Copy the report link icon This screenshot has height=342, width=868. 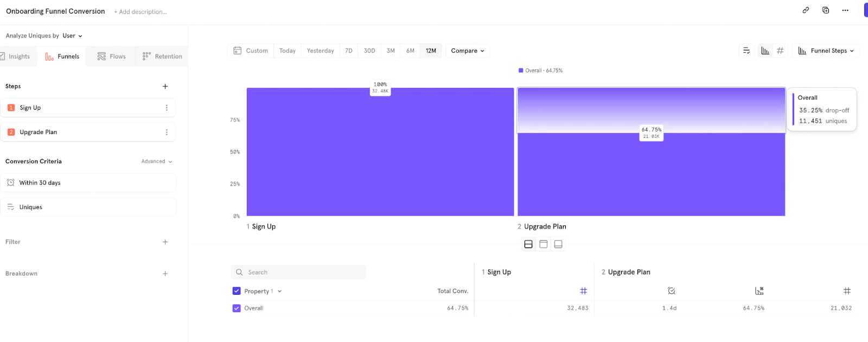click(x=806, y=10)
